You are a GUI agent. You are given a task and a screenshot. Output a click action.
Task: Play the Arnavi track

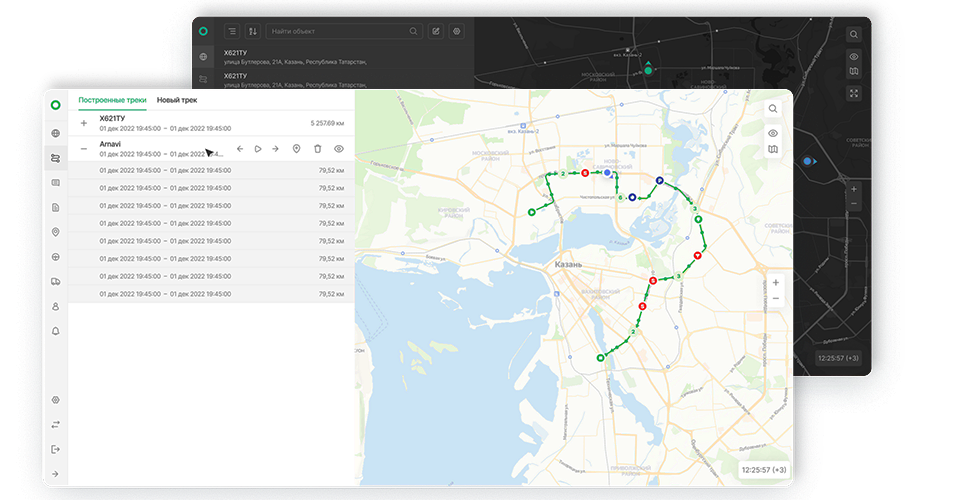coord(258,149)
